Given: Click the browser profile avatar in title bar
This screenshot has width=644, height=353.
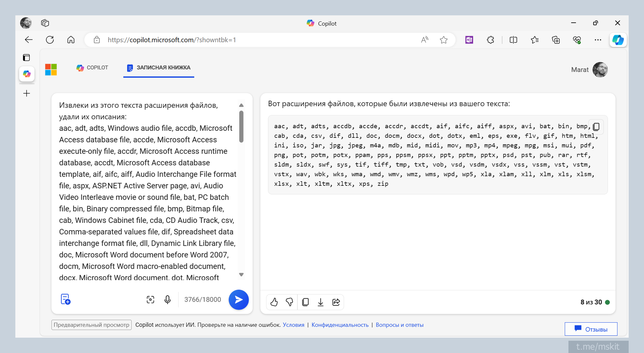Looking at the screenshot, I should 26,23.
